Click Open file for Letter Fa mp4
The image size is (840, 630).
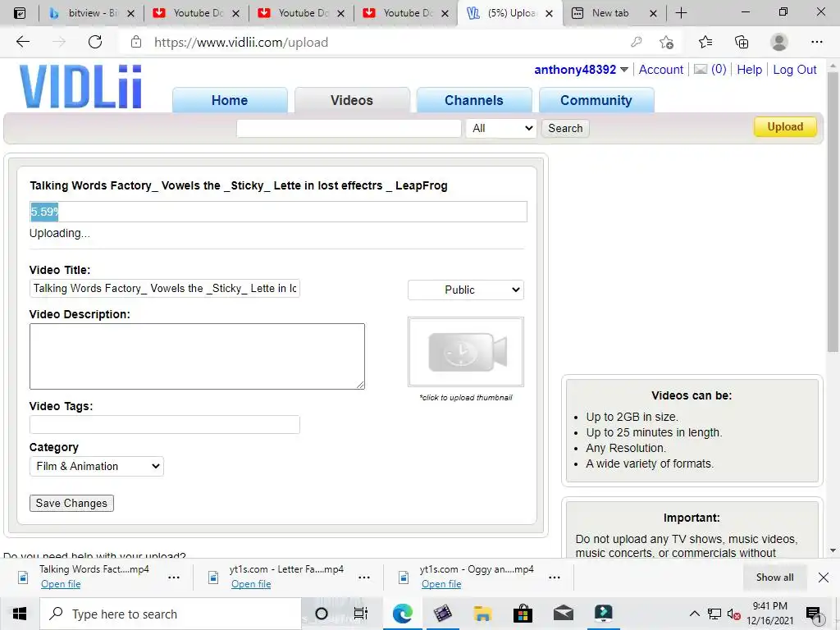251,584
